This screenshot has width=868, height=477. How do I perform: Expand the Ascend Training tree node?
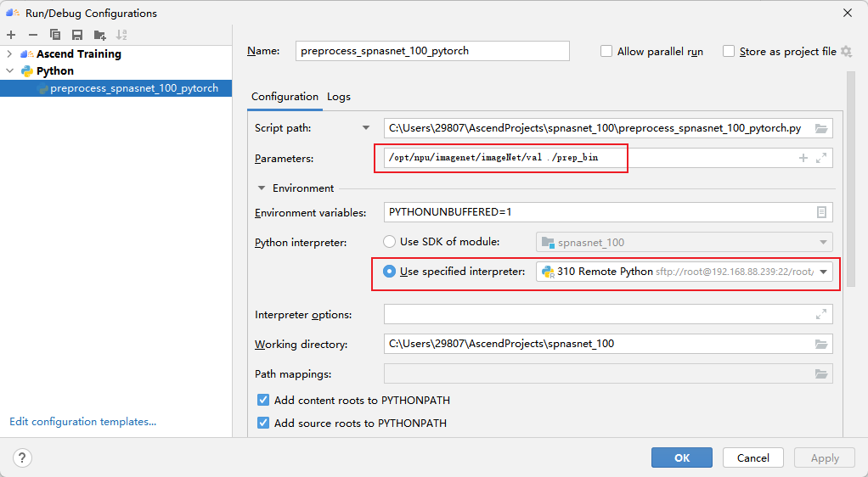pos(10,53)
